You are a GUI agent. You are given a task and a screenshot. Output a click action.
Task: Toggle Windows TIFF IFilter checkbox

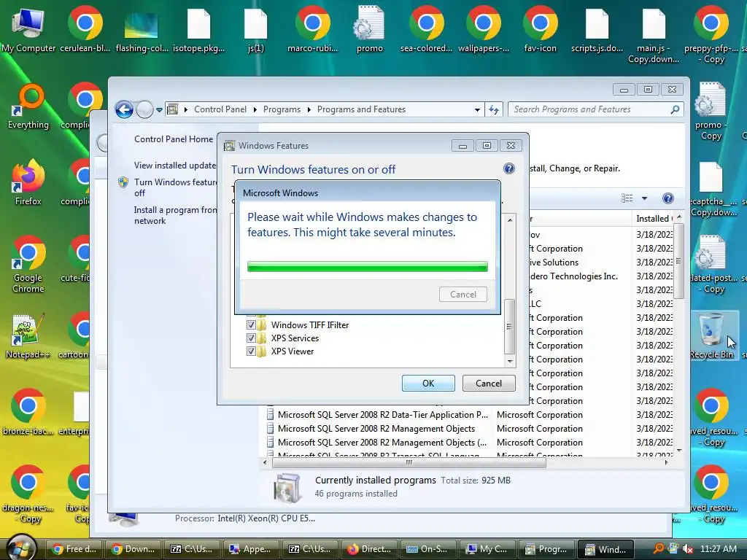251,324
